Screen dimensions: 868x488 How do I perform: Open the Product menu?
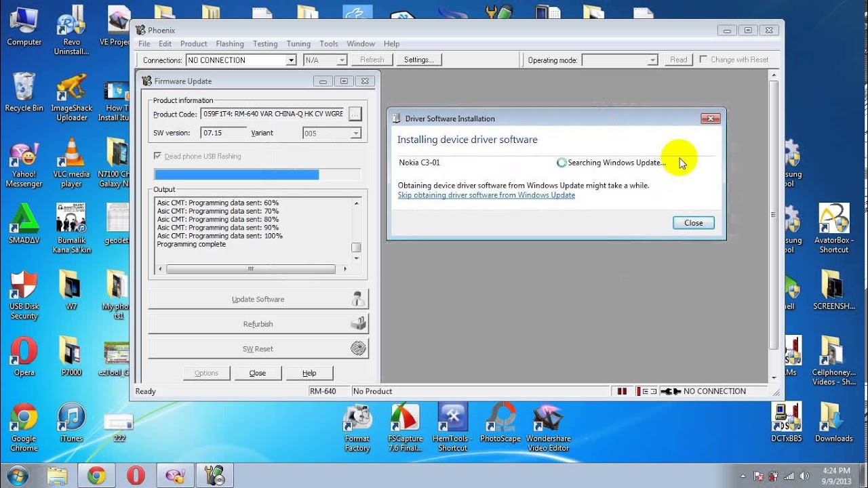pyautogui.click(x=193, y=43)
